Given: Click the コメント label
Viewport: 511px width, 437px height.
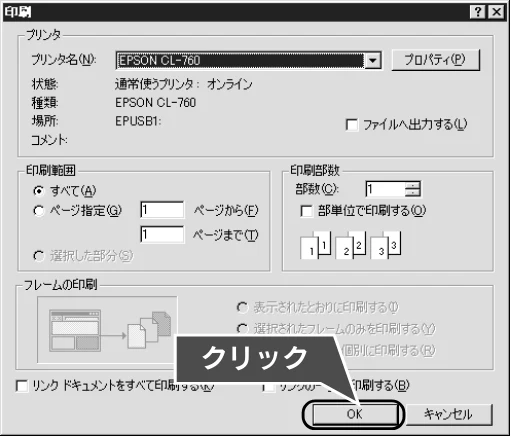Looking at the screenshot, I should click(x=49, y=140).
